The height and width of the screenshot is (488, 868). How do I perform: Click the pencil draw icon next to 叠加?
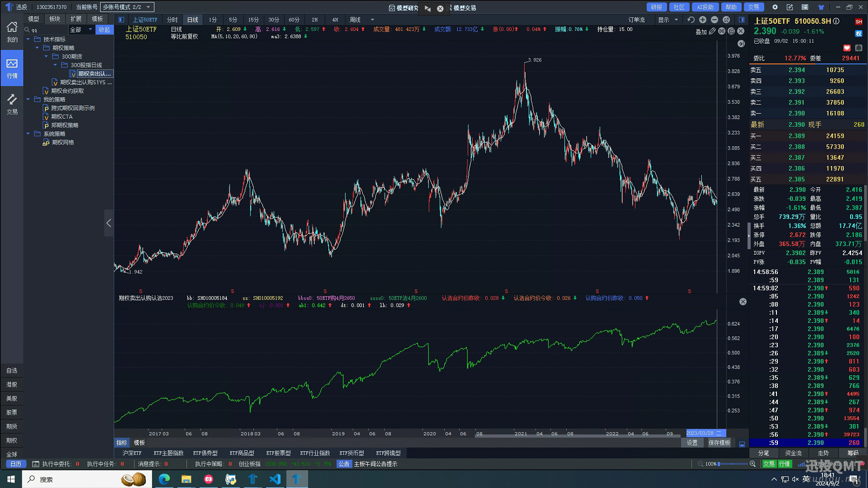click(x=712, y=31)
